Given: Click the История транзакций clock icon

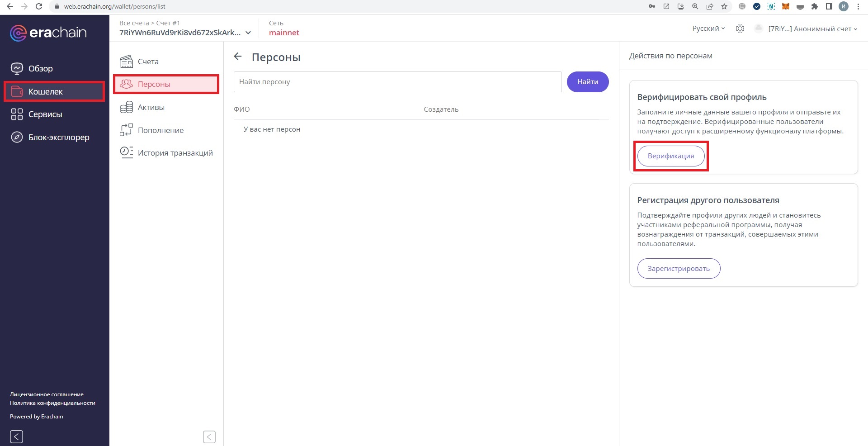Looking at the screenshot, I should (126, 152).
